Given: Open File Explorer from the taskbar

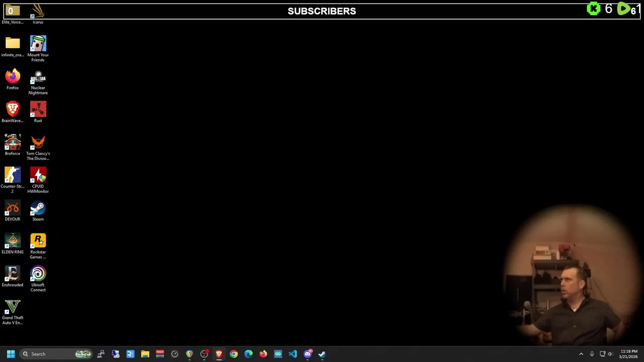Looking at the screenshot, I should tap(145, 354).
